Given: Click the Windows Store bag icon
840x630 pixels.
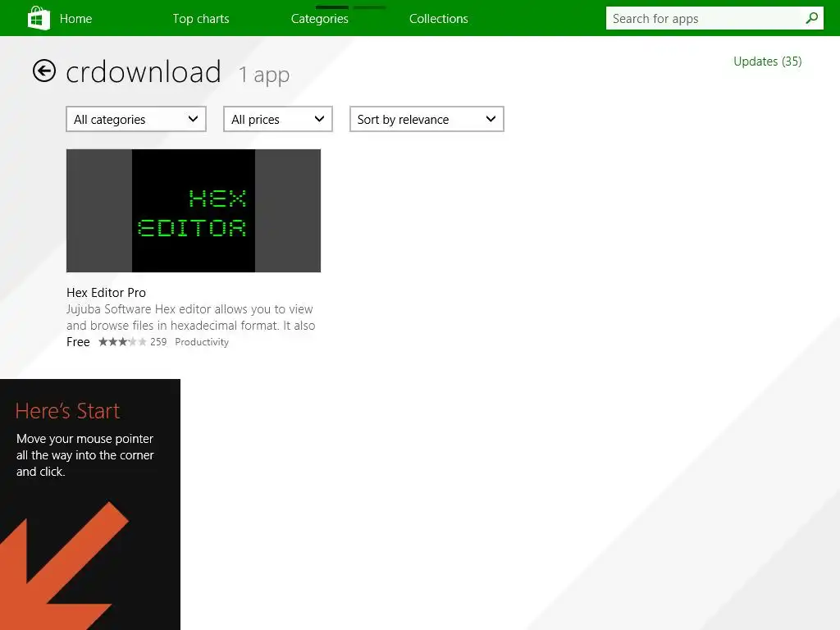Looking at the screenshot, I should tap(39, 18).
